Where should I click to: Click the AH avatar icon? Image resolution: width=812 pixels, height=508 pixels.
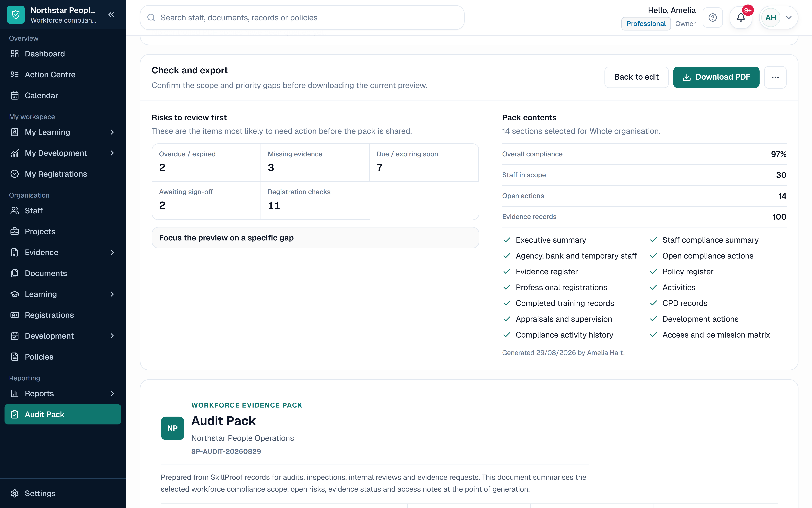pos(770,17)
